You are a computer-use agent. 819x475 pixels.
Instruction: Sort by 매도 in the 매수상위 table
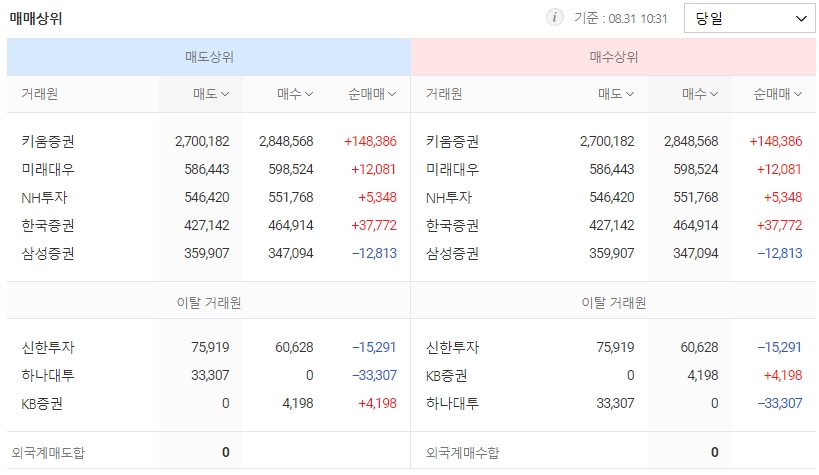(x=616, y=94)
